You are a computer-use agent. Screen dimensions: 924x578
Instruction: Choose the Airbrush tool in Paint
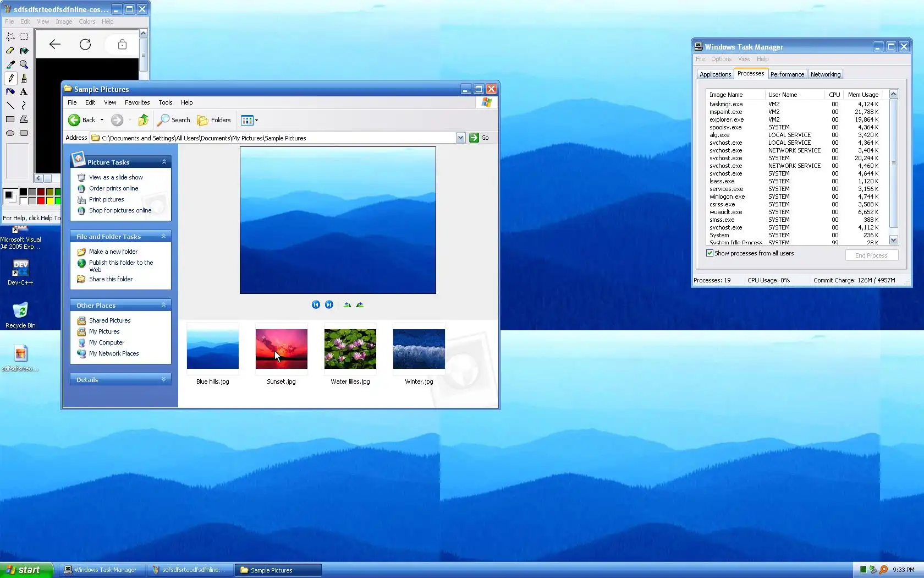pyautogui.click(x=10, y=92)
